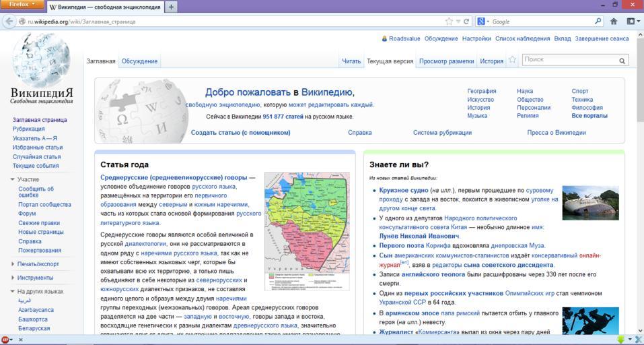Toggle the watchlist star next to История

point(513,60)
